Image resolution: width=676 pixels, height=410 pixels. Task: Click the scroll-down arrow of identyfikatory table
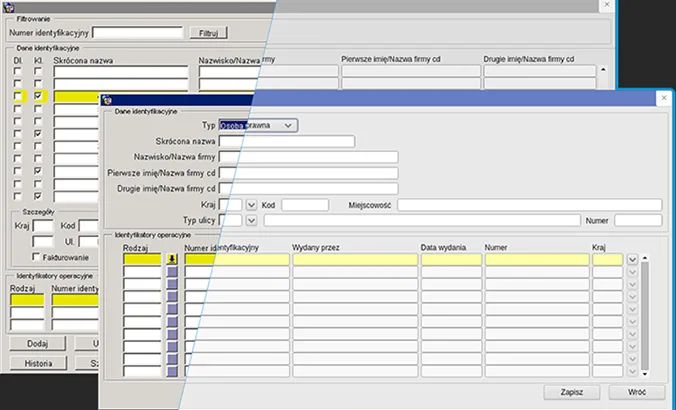point(645,373)
